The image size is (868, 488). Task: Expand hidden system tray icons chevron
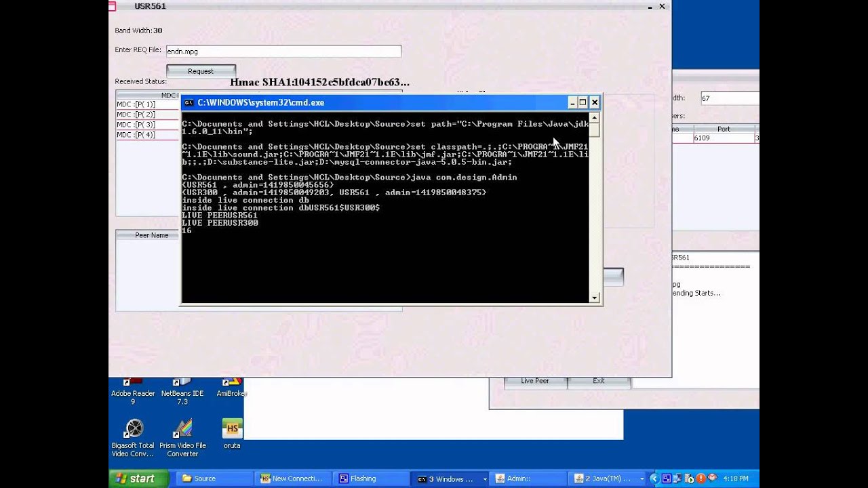point(655,479)
